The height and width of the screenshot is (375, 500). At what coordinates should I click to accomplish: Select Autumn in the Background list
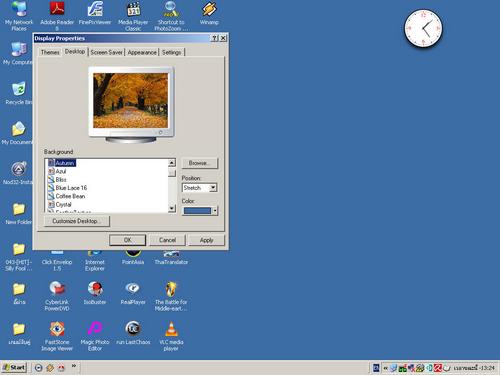point(65,163)
